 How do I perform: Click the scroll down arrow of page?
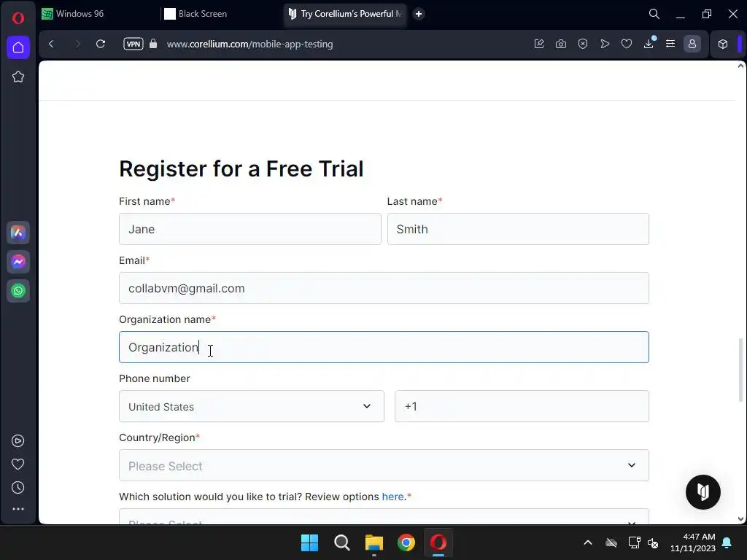[x=740, y=519]
